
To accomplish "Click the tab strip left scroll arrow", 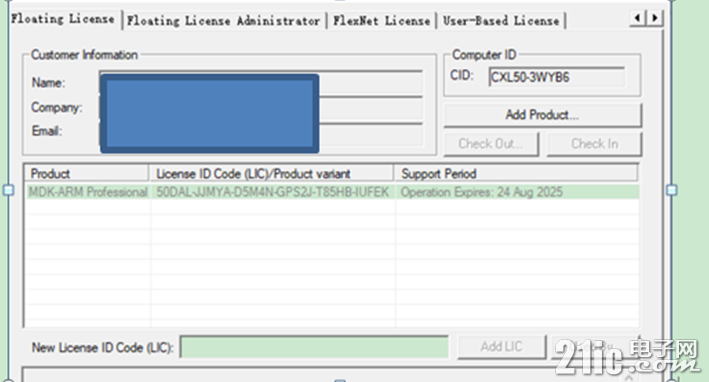I will [x=638, y=18].
